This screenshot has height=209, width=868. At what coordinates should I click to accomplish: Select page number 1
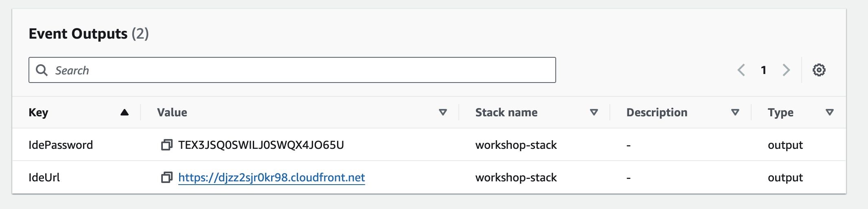tap(764, 70)
